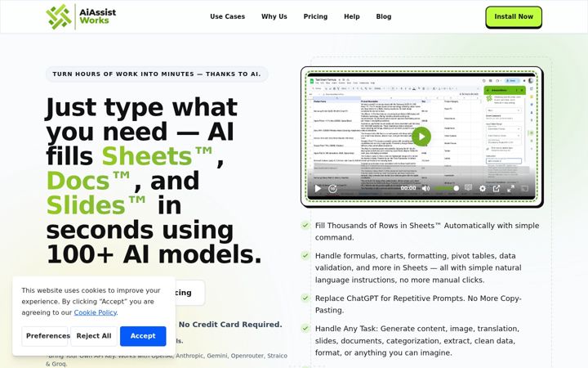Toggle video captions icon
This screenshot has height=368, width=588.
469,188
